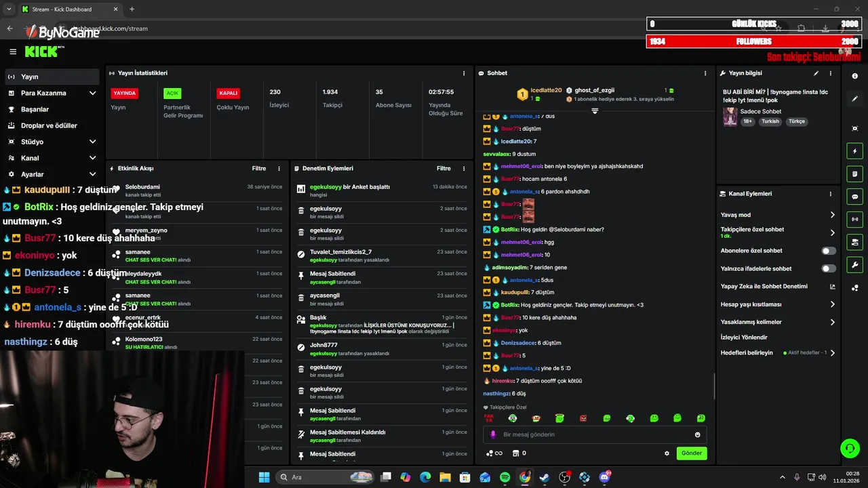Click the Seloburdami follow activity row
The image size is (868, 488).
[x=197, y=192]
